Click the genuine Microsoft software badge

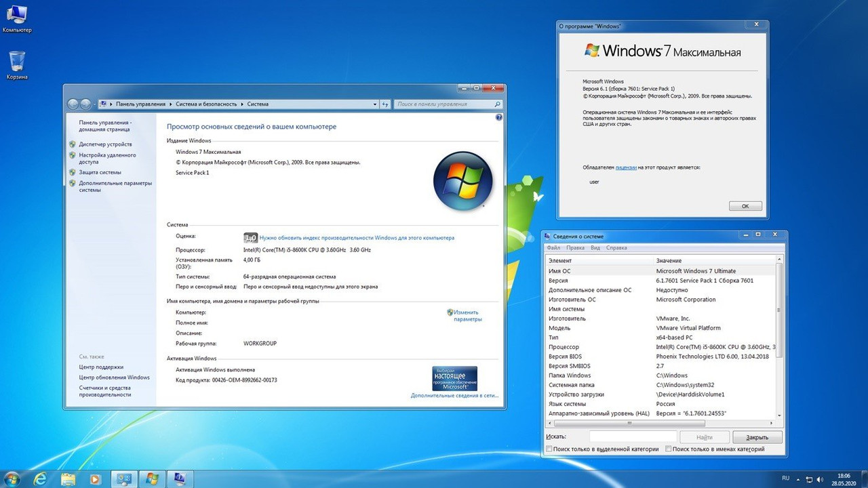tap(454, 378)
